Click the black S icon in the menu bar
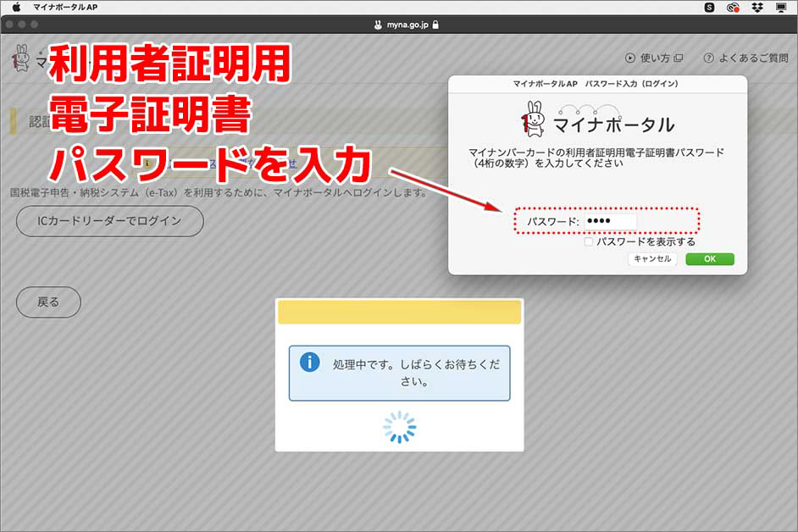 (709, 8)
